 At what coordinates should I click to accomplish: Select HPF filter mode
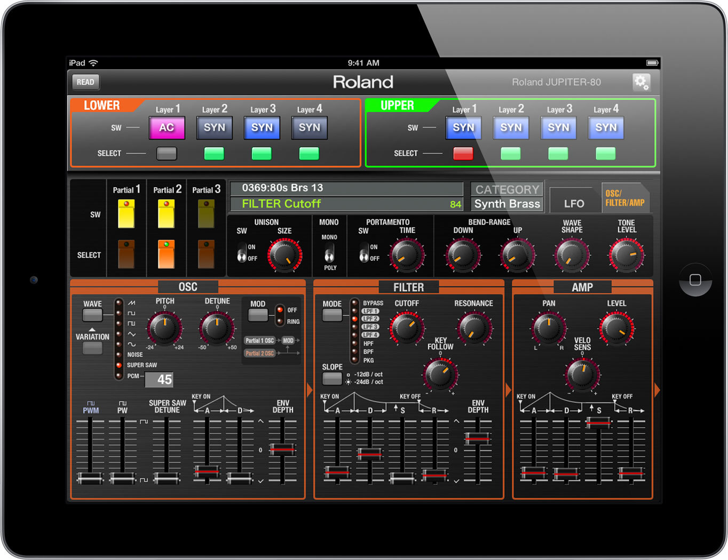(368, 344)
